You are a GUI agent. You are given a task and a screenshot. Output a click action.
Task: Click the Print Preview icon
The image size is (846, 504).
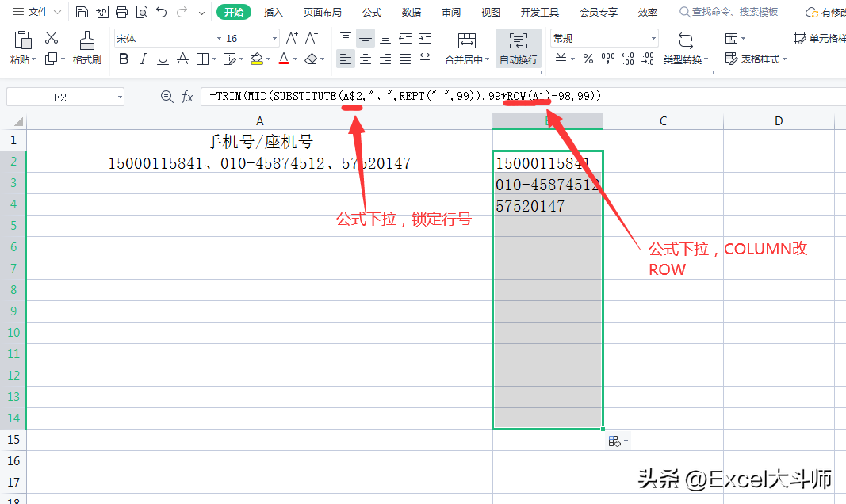[x=142, y=12]
